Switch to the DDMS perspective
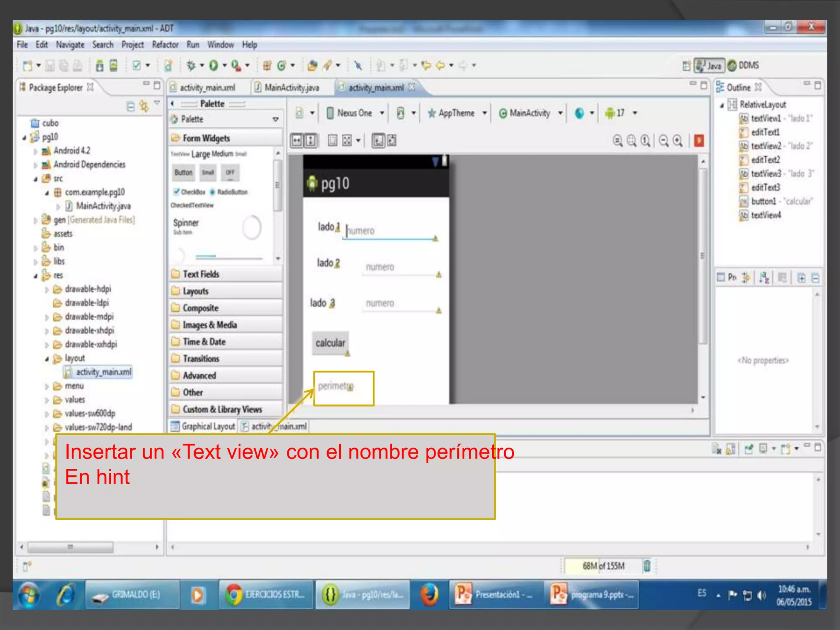Screen dimensions: 840x630 pos(743,66)
